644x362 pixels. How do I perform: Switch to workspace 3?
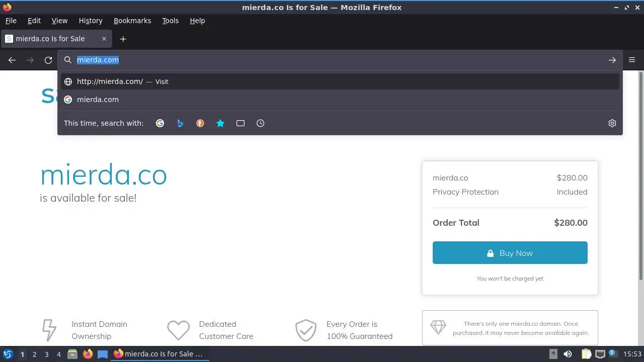click(x=46, y=354)
